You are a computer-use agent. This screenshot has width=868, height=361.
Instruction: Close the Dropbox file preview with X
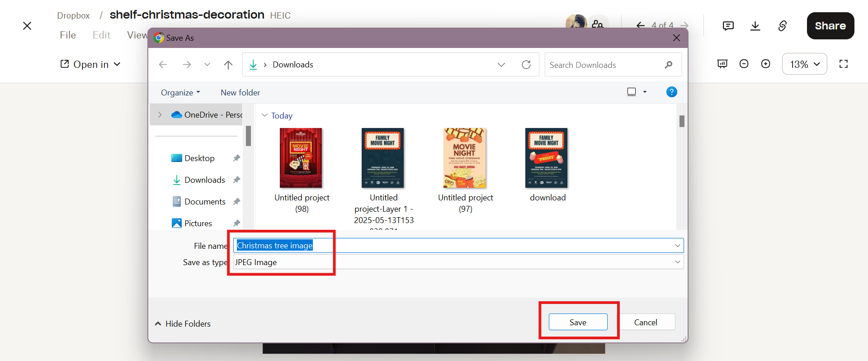[27, 26]
